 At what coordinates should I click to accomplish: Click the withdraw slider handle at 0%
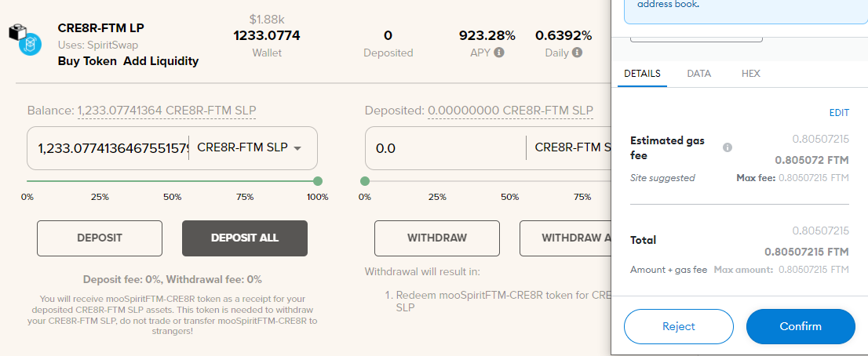(365, 181)
